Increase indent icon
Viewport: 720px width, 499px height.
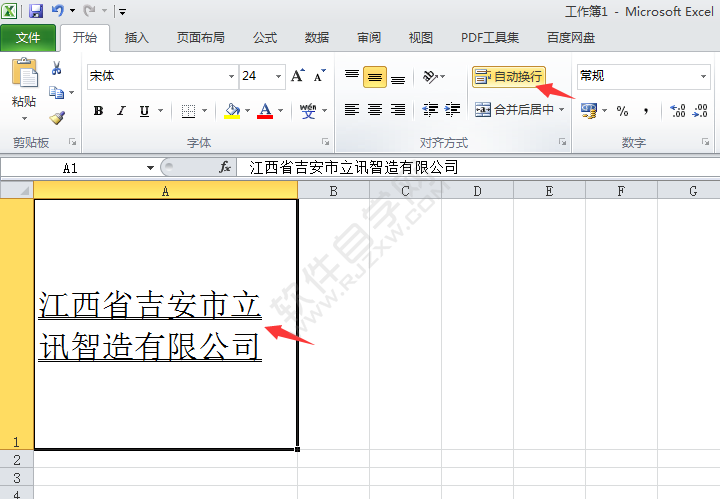(x=453, y=109)
